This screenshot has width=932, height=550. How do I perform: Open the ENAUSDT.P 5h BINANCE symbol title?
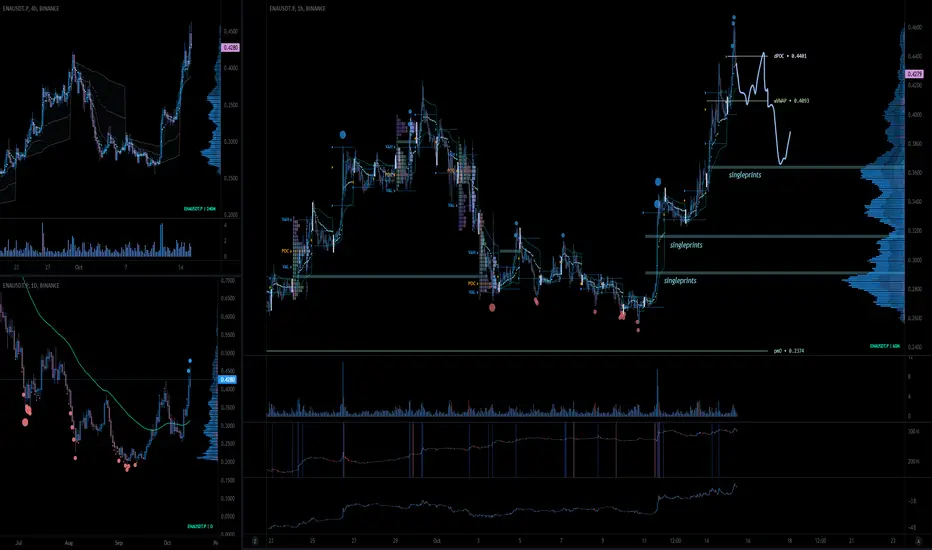[297, 8]
